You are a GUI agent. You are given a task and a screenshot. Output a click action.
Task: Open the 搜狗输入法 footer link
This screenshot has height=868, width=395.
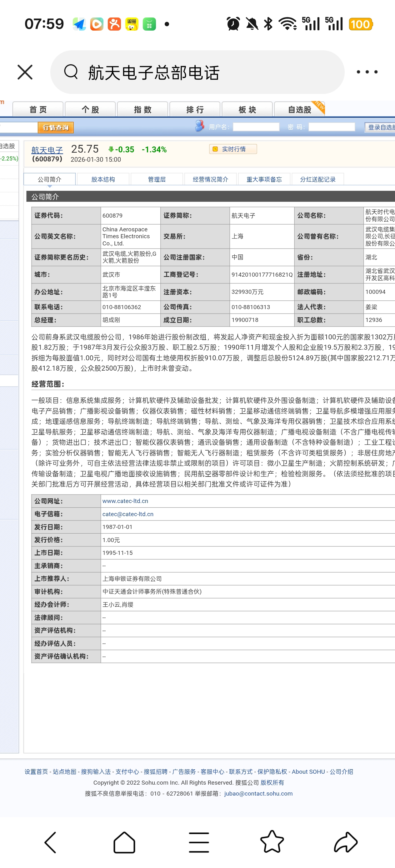pyautogui.click(x=96, y=772)
